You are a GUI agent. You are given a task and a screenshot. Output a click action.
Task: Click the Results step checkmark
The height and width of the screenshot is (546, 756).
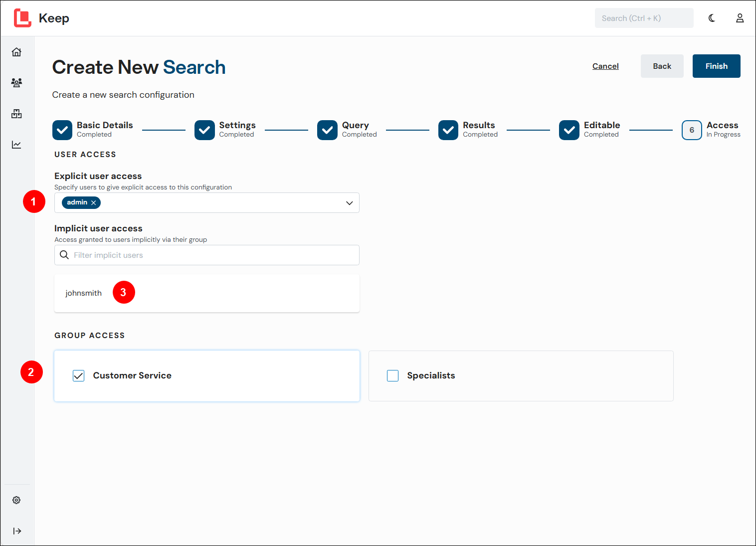point(448,130)
